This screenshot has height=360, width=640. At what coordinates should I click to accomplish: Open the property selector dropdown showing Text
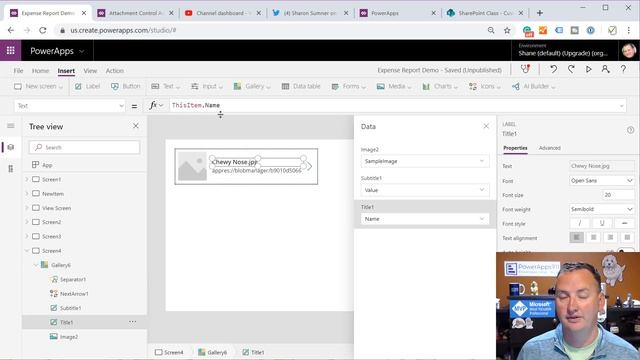coord(70,106)
